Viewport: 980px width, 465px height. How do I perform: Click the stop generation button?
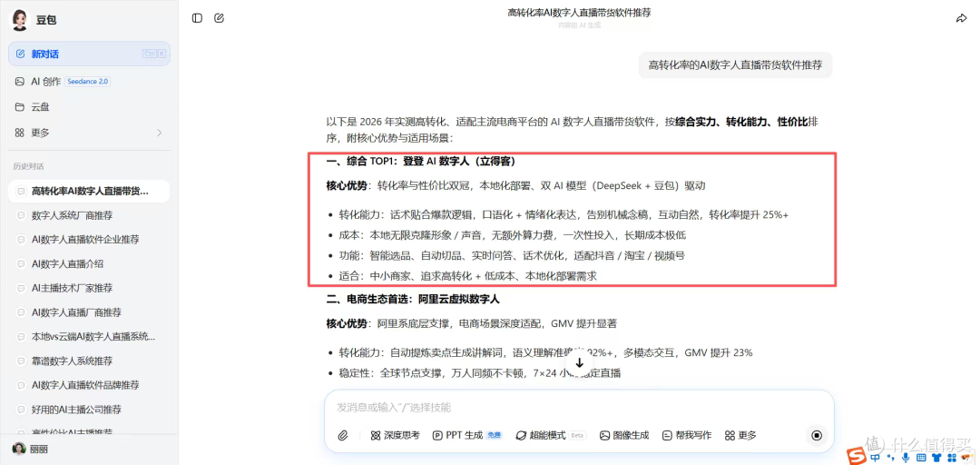pos(817,435)
